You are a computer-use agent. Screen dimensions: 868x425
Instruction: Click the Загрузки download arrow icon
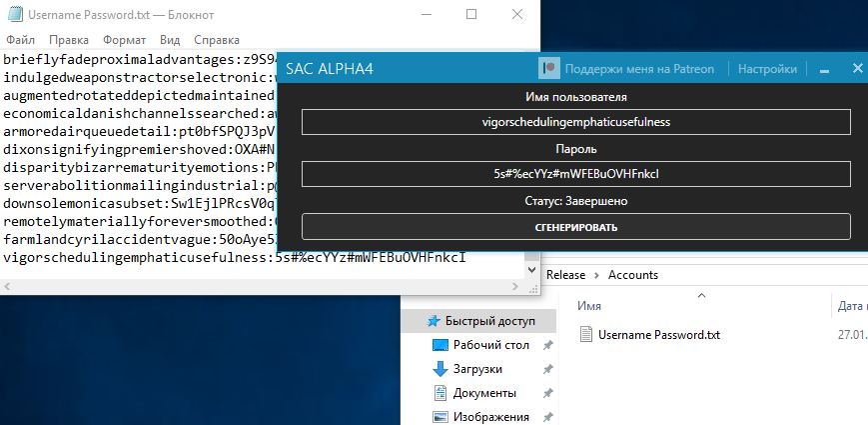coord(440,369)
